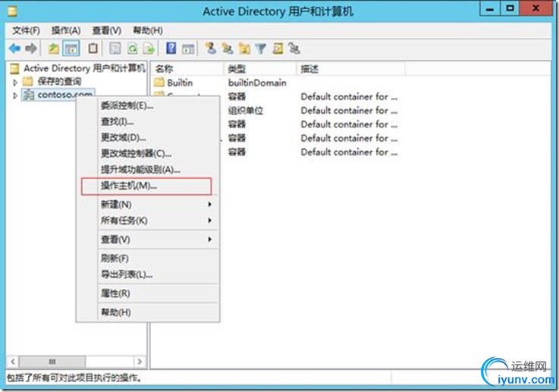Choose 提升域功能级别(A)... from context menu
This screenshot has height=392, width=559.
[148, 170]
